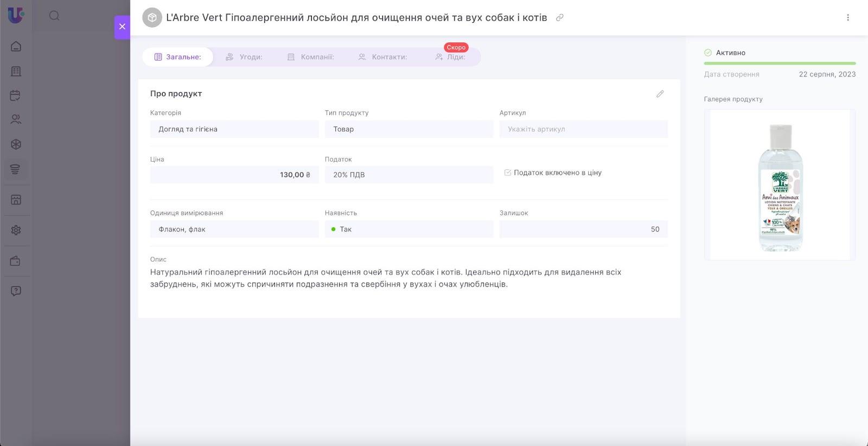Screen dimensions: 868x446
Task: Go to the home icon in sidebar
Action: (x=16, y=46)
